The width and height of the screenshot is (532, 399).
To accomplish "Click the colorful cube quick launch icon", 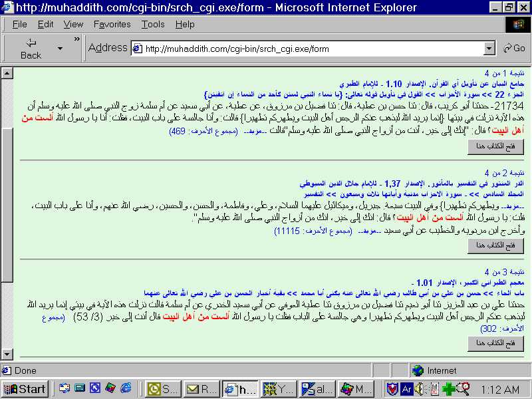I will pyautogui.click(x=110, y=388).
